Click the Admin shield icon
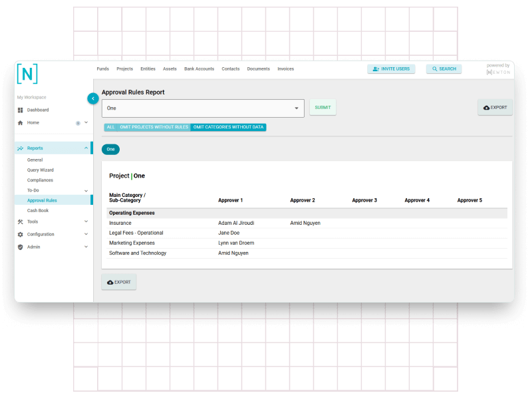This screenshot has width=532, height=399. click(21, 247)
